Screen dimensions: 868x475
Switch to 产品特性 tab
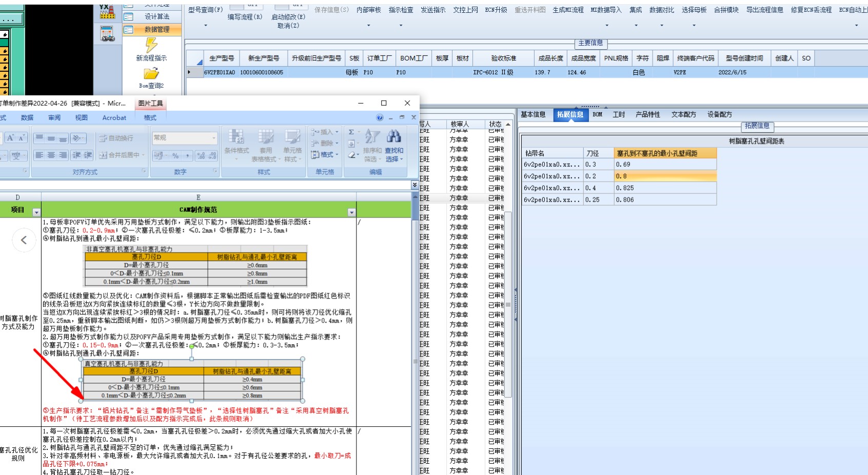(648, 114)
